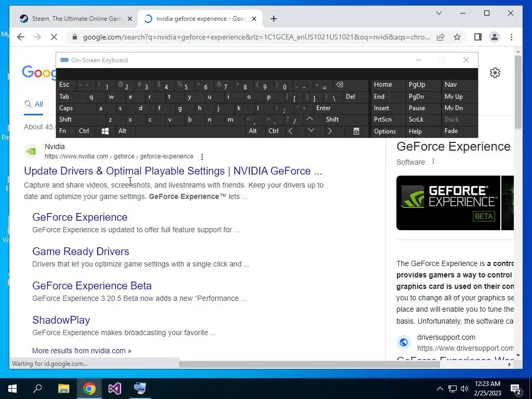The height and width of the screenshot is (399, 532).
Task: Tap the down arrow key on On-Screen Keyboard
Action: click(311, 131)
